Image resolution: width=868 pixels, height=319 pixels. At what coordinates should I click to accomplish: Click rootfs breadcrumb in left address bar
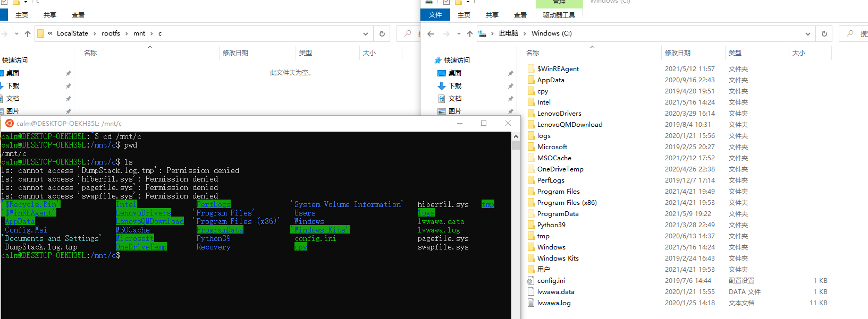click(x=111, y=33)
